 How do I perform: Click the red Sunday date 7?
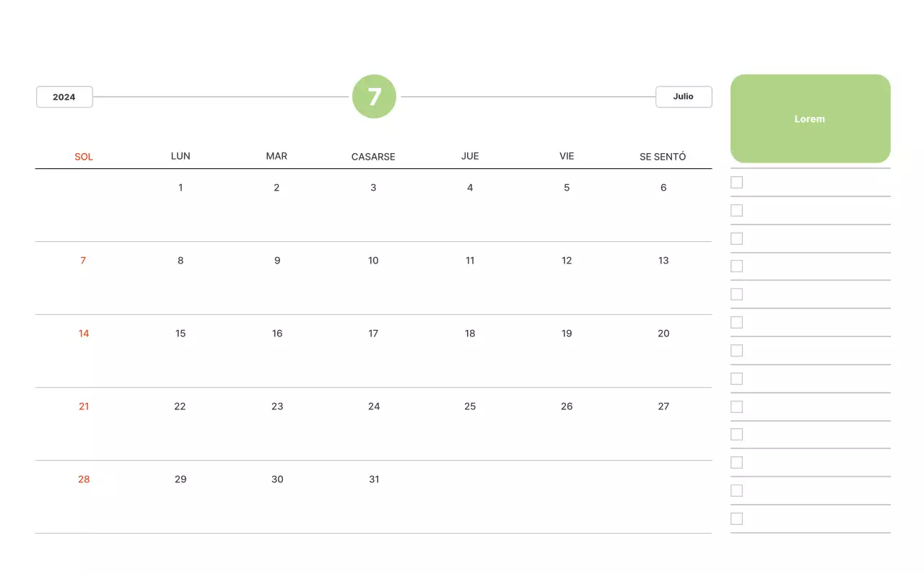tap(83, 261)
